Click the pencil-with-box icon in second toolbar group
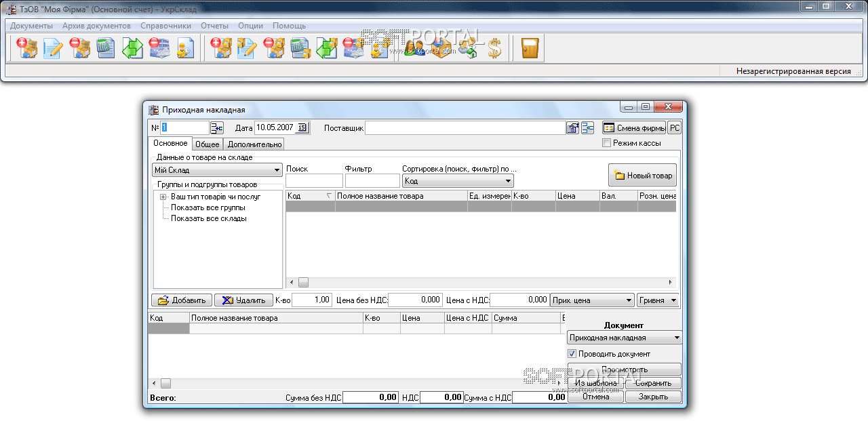Image resolution: width=868 pixels, height=421 pixels. [x=248, y=48]
